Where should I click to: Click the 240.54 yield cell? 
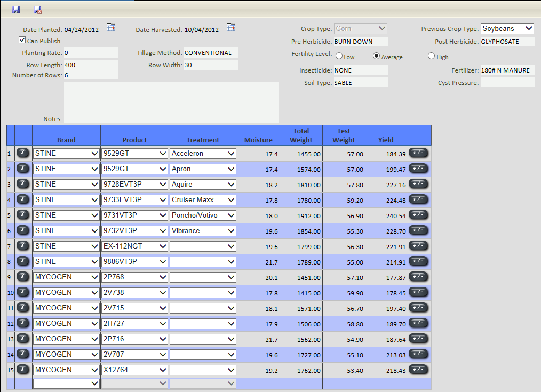tap(386, 216)
